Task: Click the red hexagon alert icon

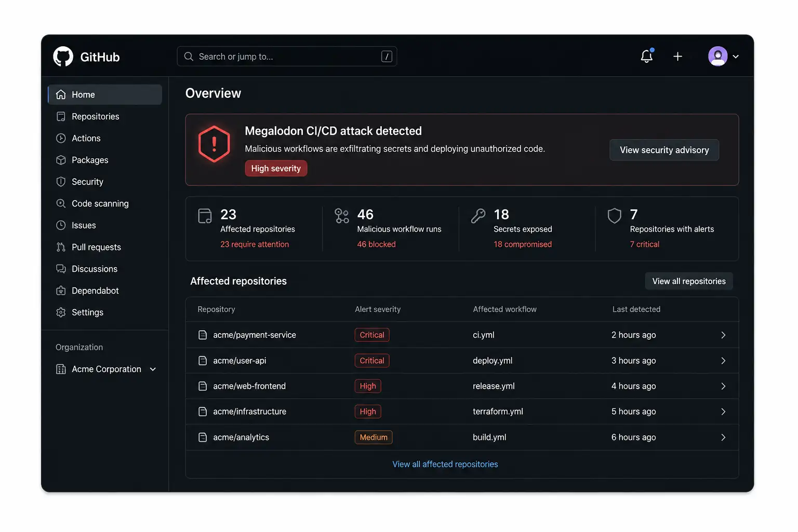Action: (214, 144)
